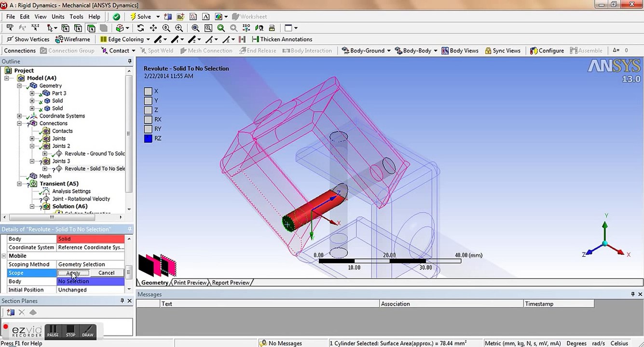Open the Body-Ground dropdown
This screenshot has width=644, height=347.
tap(389, 51)
